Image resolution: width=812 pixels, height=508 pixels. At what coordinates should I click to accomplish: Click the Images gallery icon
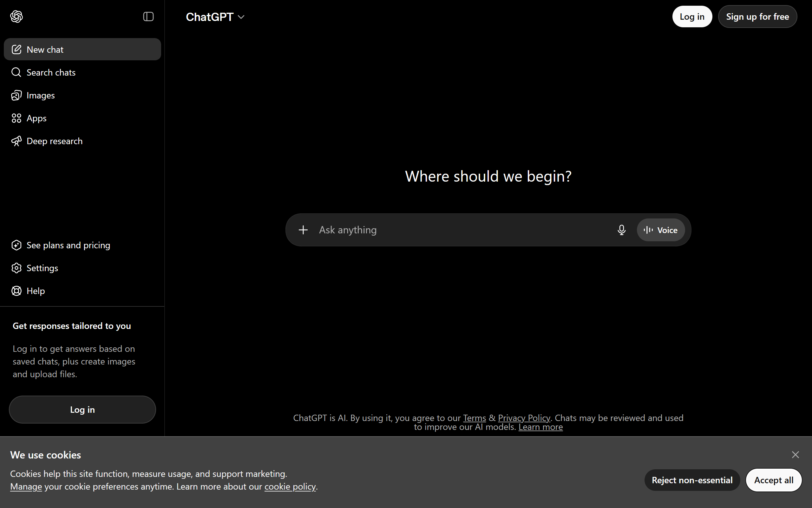[x=16, y=95]
